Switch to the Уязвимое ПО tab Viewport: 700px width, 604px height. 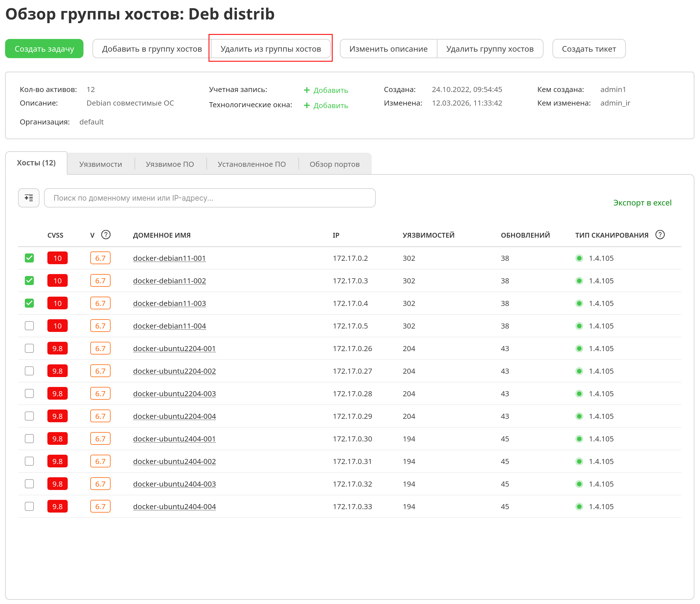click(170, 164)
